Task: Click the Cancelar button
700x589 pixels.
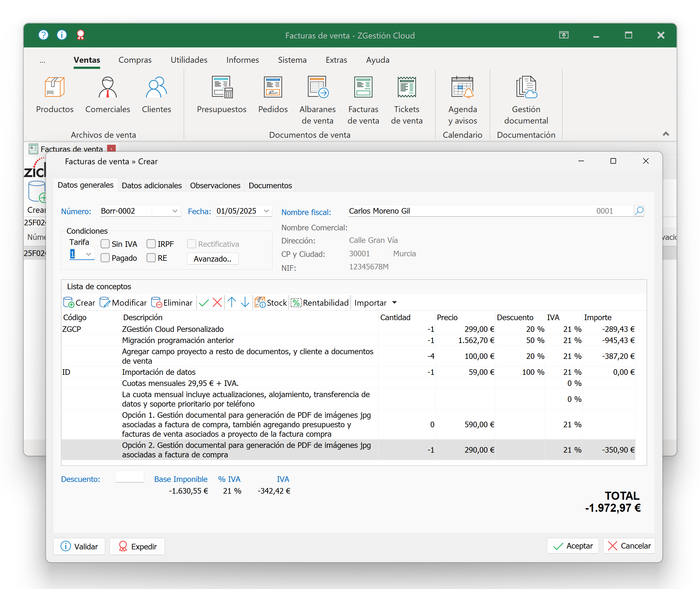Action: click(x=629, y=545)
